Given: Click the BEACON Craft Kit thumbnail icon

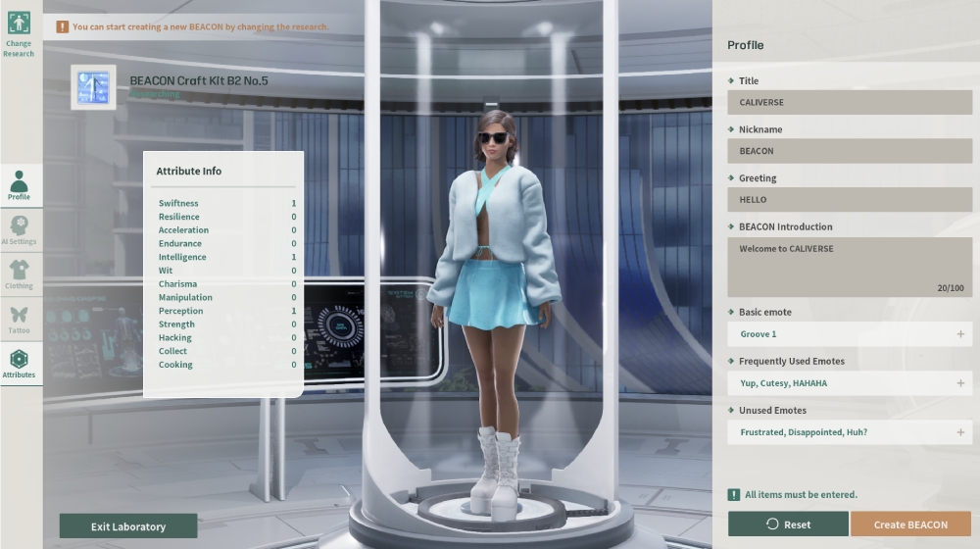Looking at the screenshot, I should coord(93,88).
